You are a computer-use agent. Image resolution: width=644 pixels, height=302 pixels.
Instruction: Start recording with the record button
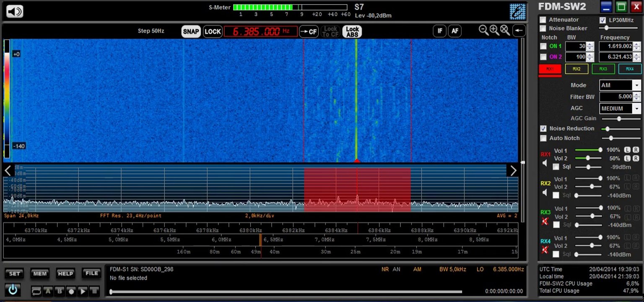(71, 291)
